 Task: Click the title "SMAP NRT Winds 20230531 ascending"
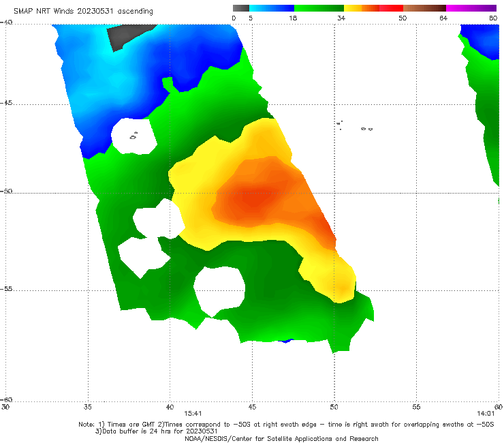click(83, 12)
